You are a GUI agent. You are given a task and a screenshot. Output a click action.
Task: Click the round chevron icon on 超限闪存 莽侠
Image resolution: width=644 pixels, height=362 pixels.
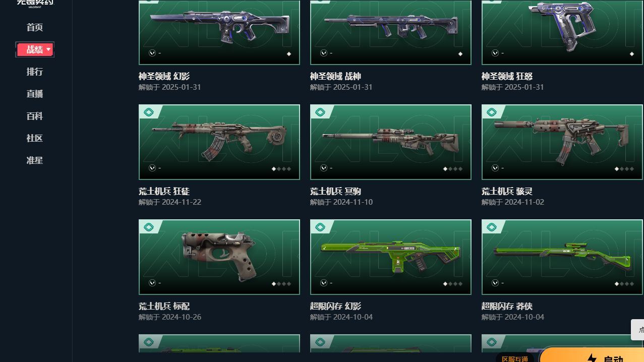coord(495,283)
